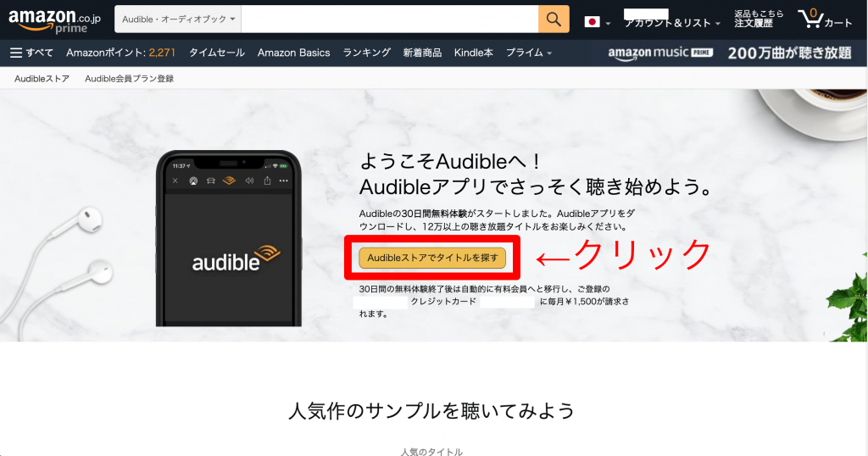Expand the プライム navigation dropdown
Image resolution: width=868 pixels, height=456 pixels.
point(529,53)
